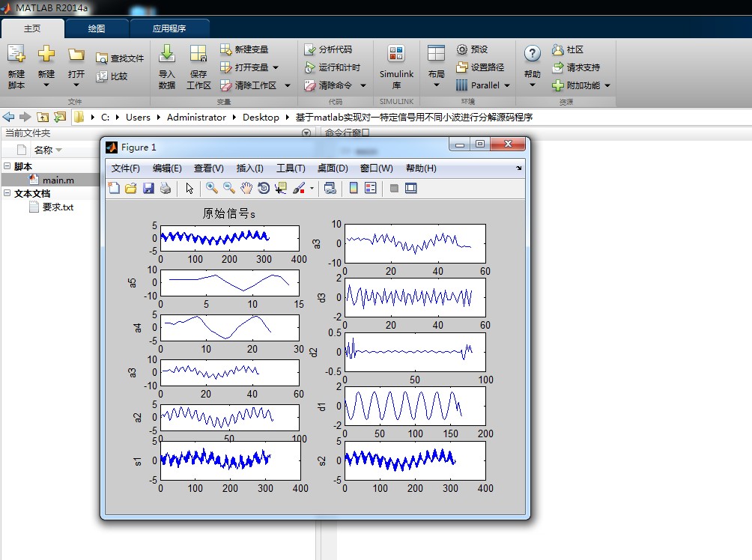Viewport: 752px width, 560px height.
Task: Click 设置路径 set path
Action: [480, 67]
